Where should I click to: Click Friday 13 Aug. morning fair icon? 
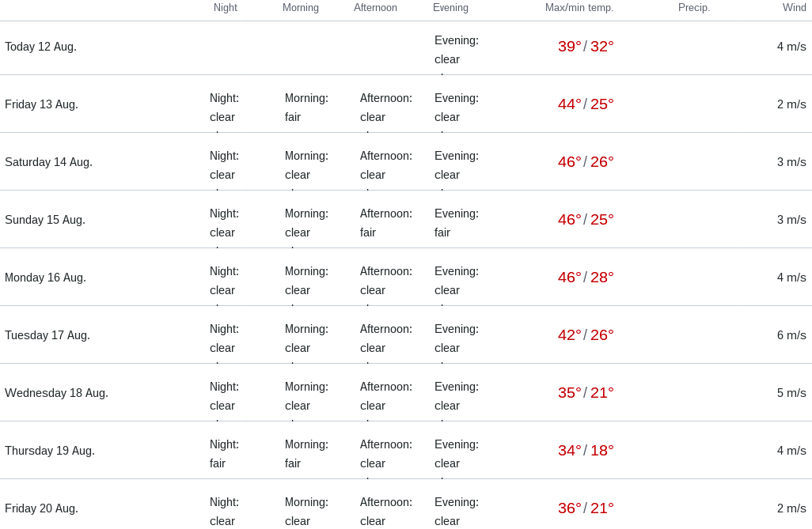(x=306, y=108)
